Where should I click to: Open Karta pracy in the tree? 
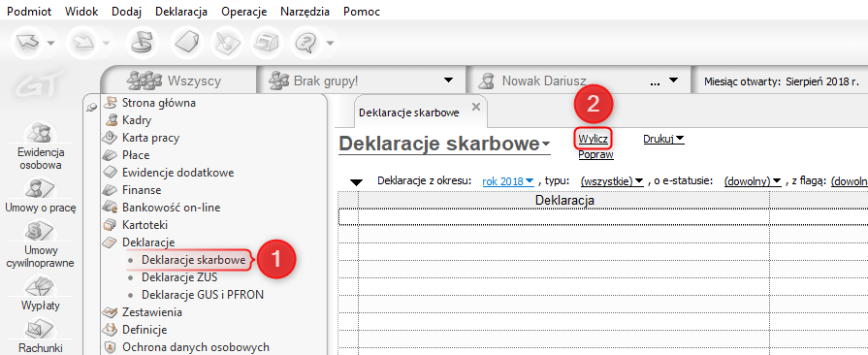coord(150,138)
